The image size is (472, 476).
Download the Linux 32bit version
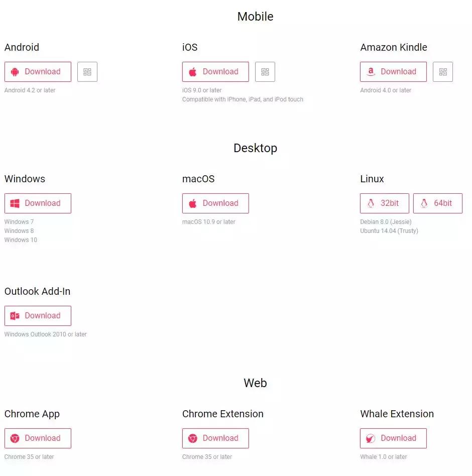385,203
